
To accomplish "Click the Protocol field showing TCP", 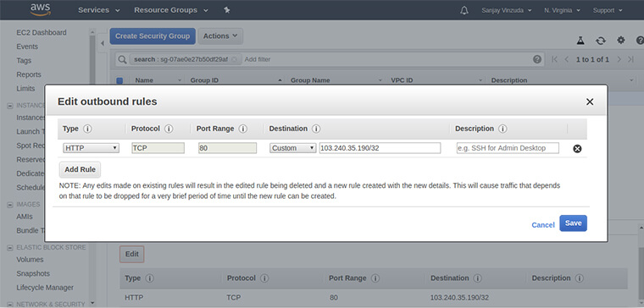I will pos(158,148).
